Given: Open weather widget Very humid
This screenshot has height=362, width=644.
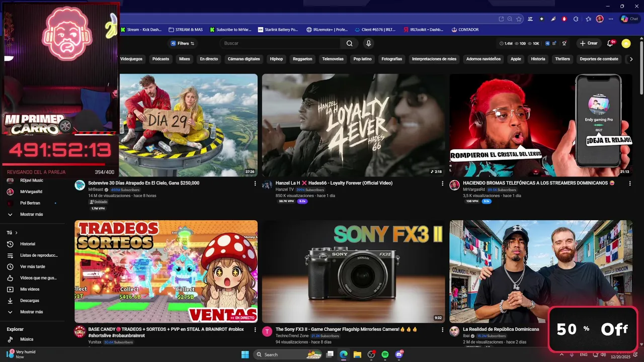Looking at the screenshot, I should (x=21, y=354).
